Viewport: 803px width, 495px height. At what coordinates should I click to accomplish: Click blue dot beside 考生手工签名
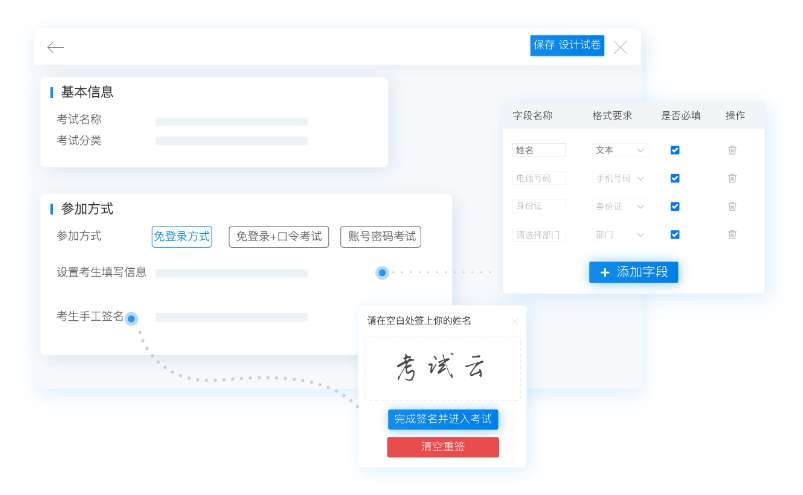click(131, 318)
